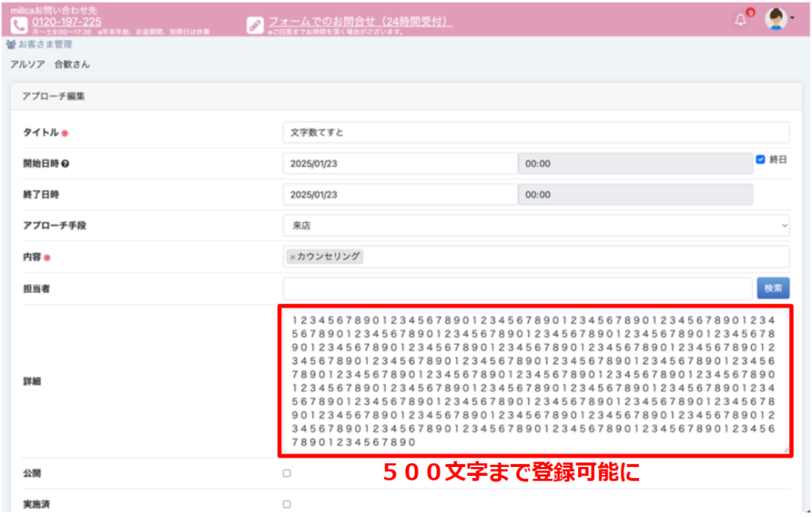This screenshot has width=812, height=517.
Task: Uncheck the 終日 all-day checkbox
Action: pos(760,159)
